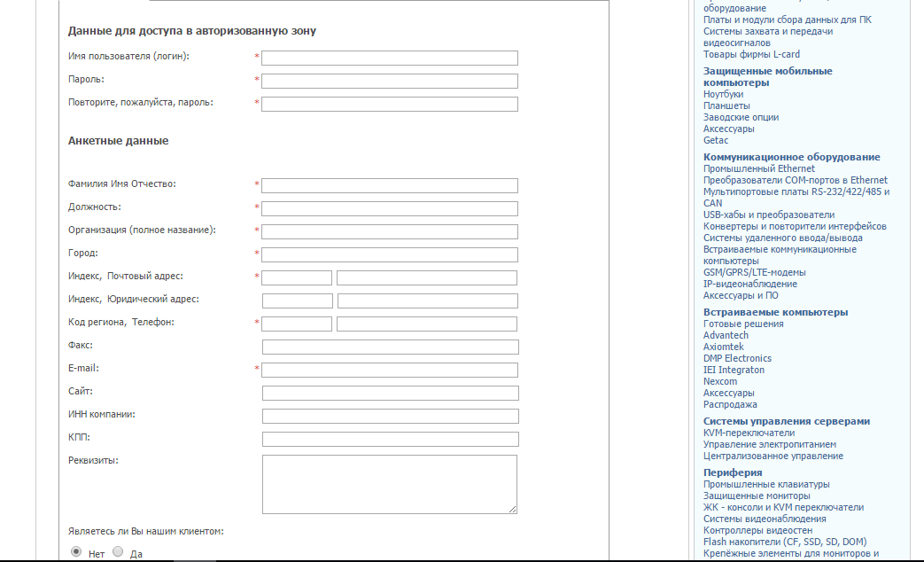
Task: Click the Реквизиты textarea resize handle
Action: coord(513,510)
